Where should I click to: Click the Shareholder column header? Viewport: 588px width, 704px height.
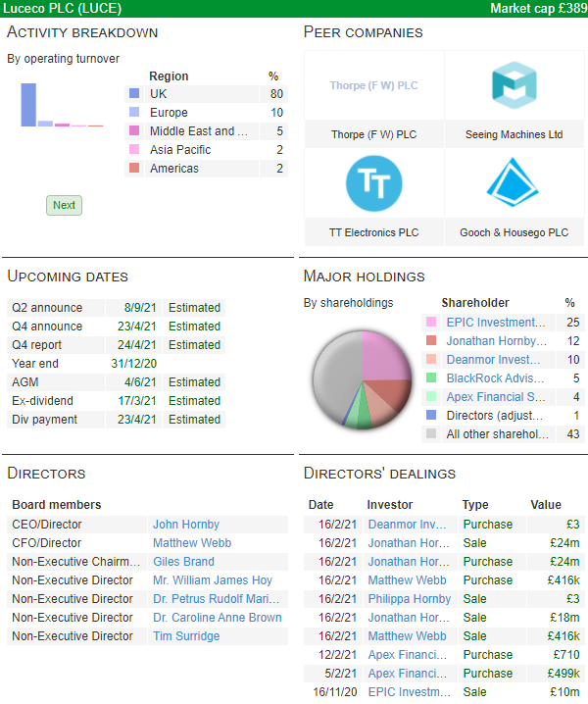[x=475, y=303]
